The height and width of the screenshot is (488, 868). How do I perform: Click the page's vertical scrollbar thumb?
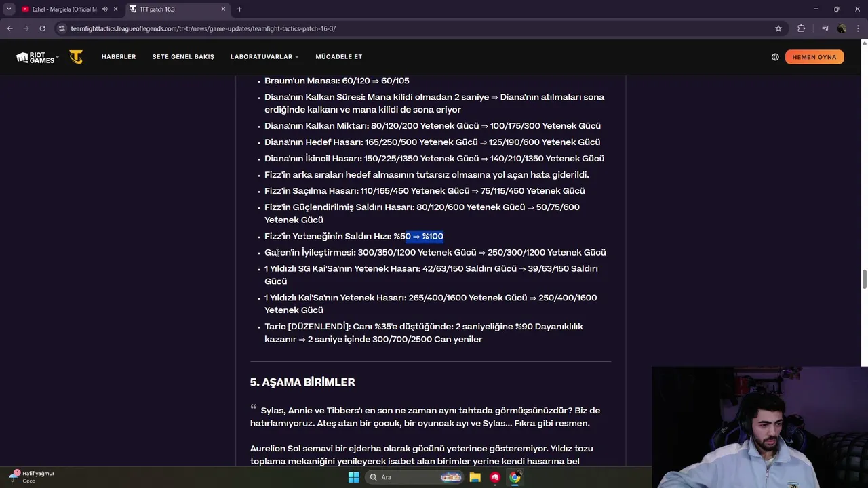[x=864, y=279]
